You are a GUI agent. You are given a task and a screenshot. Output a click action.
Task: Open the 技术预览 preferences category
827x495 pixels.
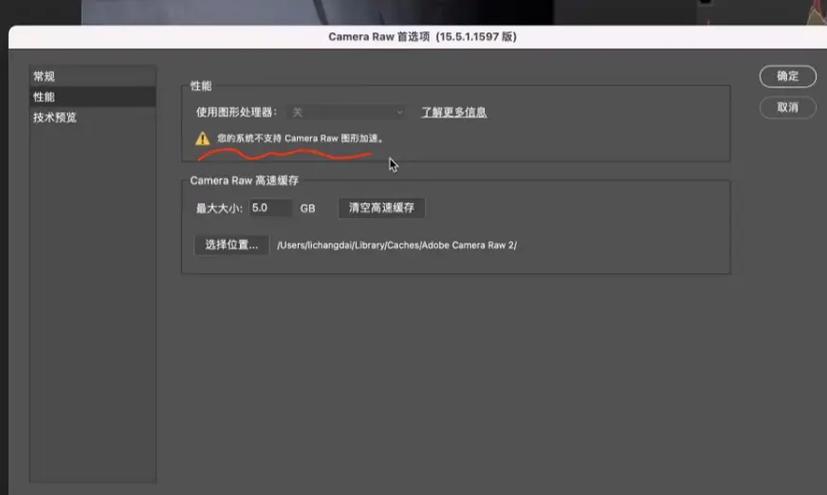pos(92,118)
